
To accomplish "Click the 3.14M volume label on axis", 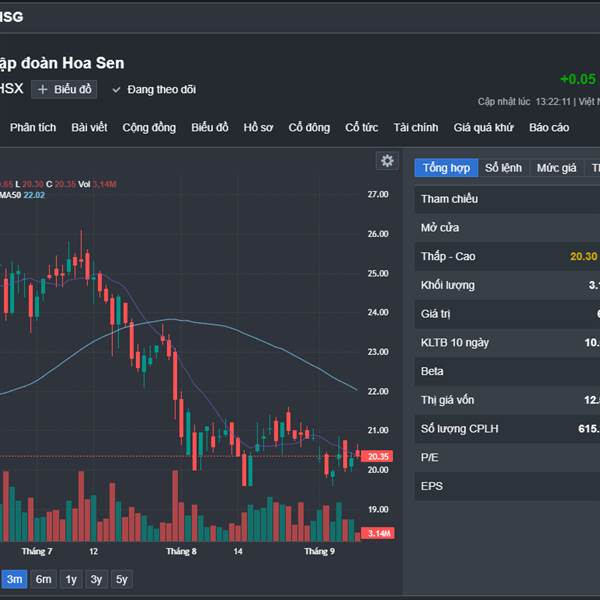I will tap(378, 533).
